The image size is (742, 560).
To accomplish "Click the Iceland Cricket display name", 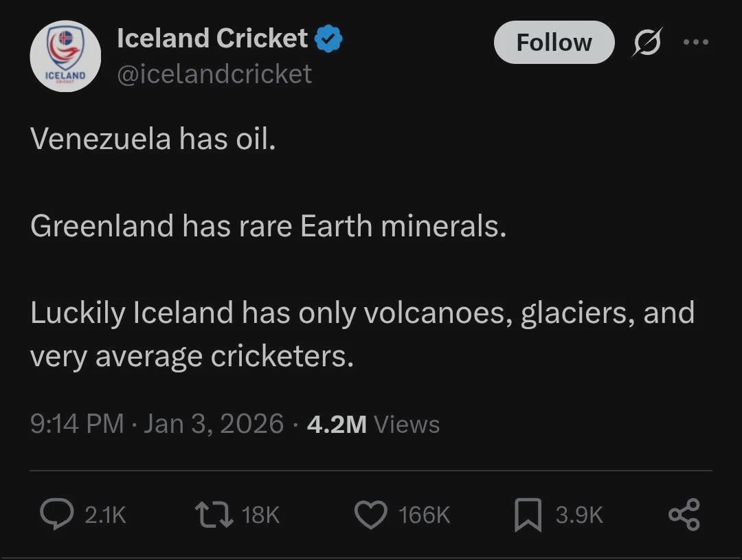I will [212, 38].
